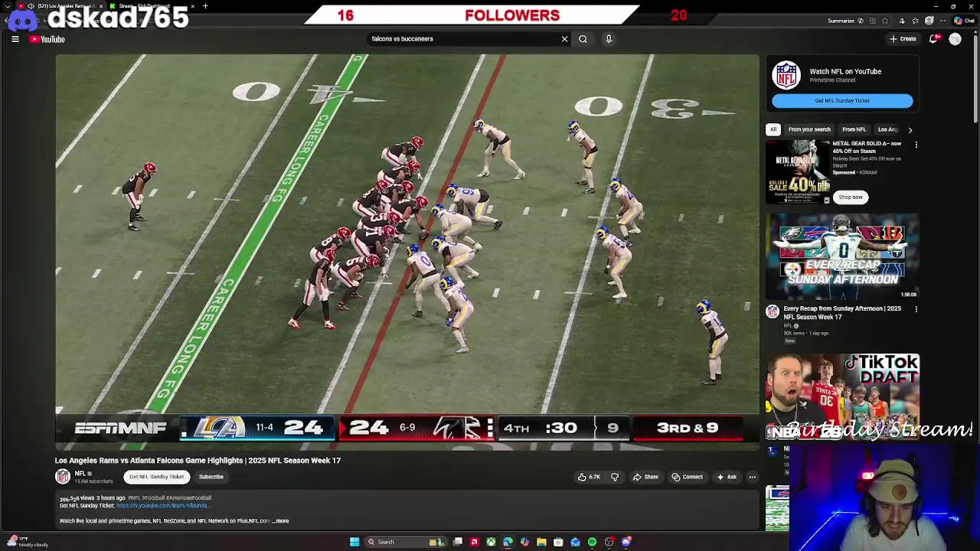Image resolution: width=980 pixels, height=551 pixels.
Task: Open more actions ellipsis under video
Action: [752, 477]
